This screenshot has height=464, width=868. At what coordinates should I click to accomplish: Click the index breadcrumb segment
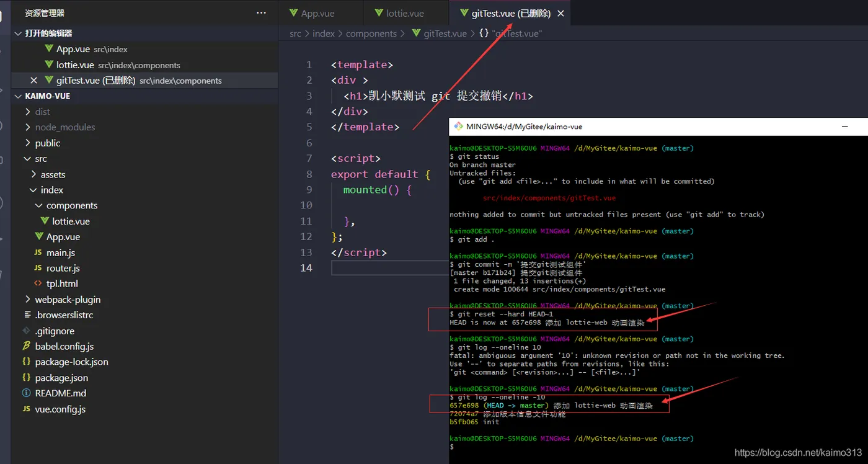pyautogui.click(x=324, y=33)
